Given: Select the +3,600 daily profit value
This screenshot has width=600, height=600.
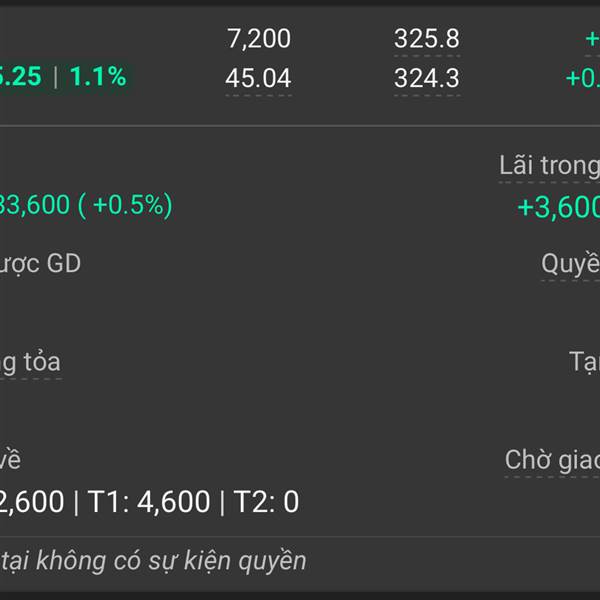Looking at the screenshot, I should pyautogui.click(x=559, y=207).
